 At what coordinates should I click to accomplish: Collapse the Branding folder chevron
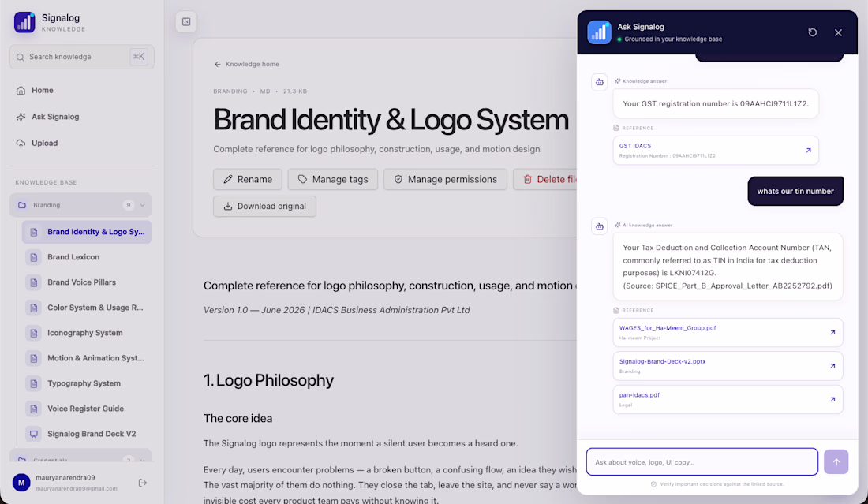click(x=142, y=205)
